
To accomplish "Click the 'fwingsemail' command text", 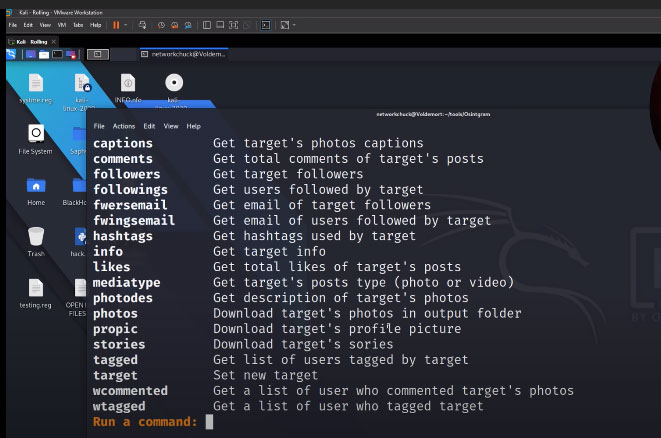I will 134,220.
